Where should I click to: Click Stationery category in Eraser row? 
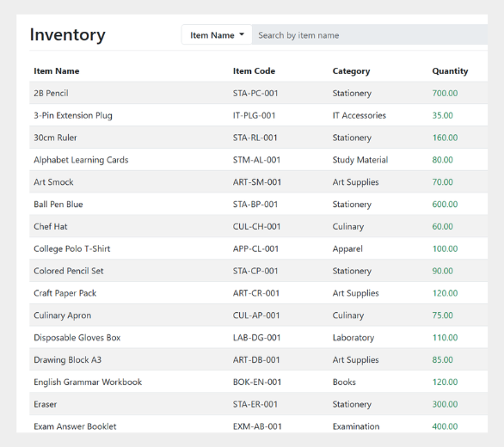(352, 404)
